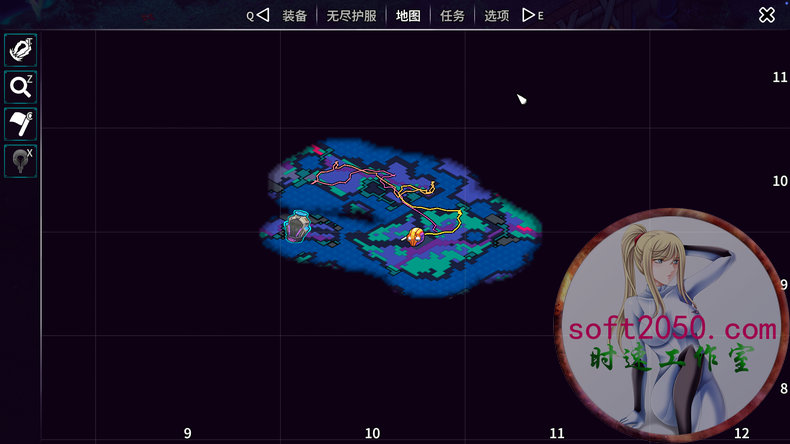Click the previous tab arrow labeled Q
The width and height of the screenshot is (790, 444).
(261, 15)
